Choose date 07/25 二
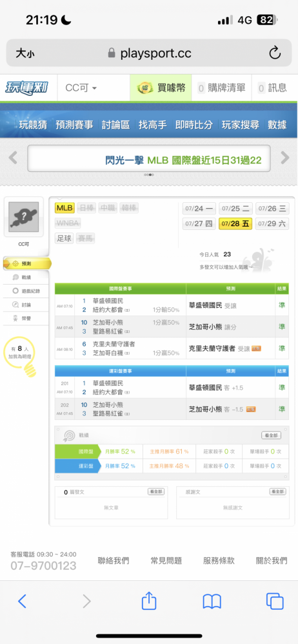Image resolution: width=298 pixels, height=644 pixels. point(235,209)
